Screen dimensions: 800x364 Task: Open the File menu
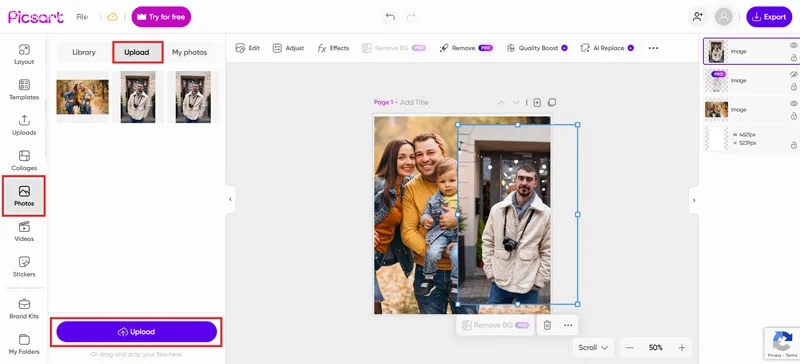click(x=82, y=17)
